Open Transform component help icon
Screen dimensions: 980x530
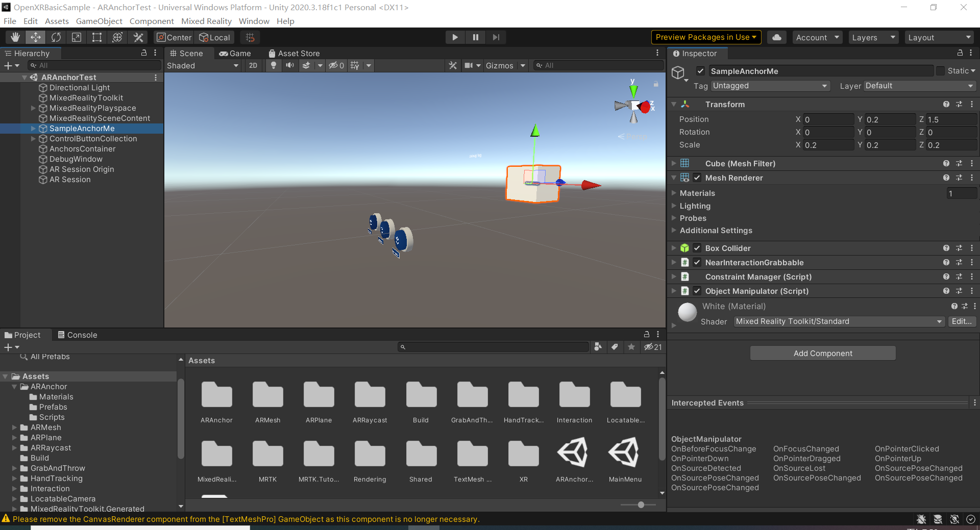tap(946, 104)
